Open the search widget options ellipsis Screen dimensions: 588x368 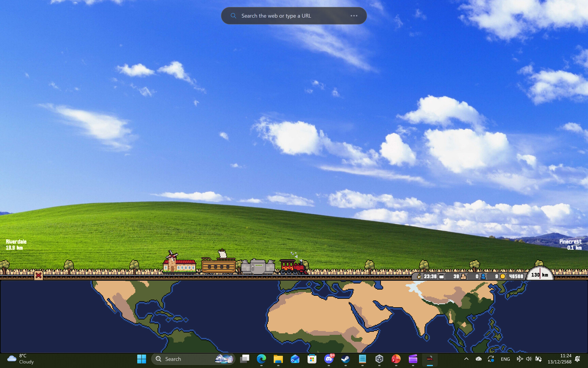pos(354,16)
